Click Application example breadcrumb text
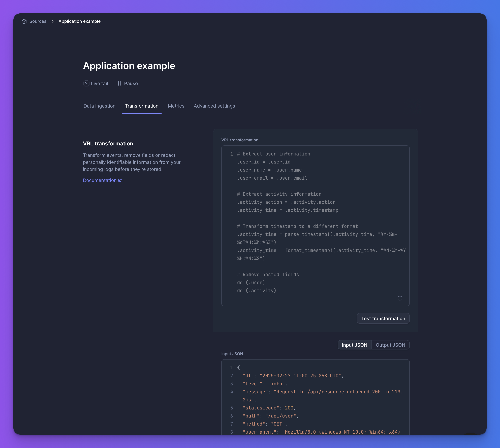Image resolution: width=500 pixels, height=448 pixels. point(80,21)
